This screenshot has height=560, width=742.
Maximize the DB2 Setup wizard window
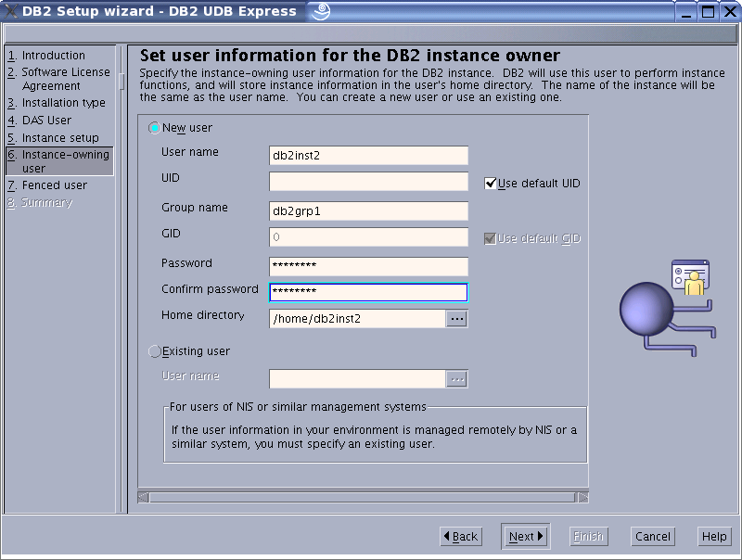[x=708, y=11]
